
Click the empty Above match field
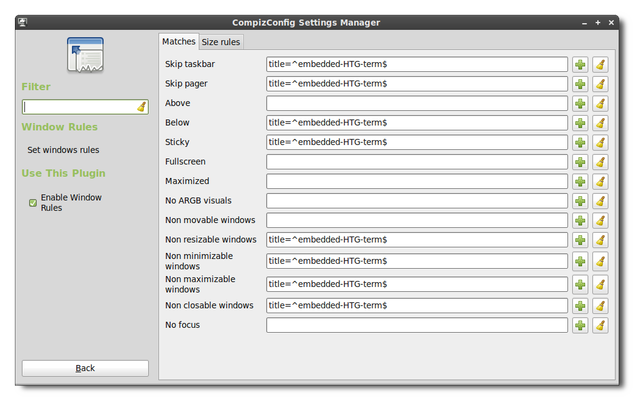417,104
